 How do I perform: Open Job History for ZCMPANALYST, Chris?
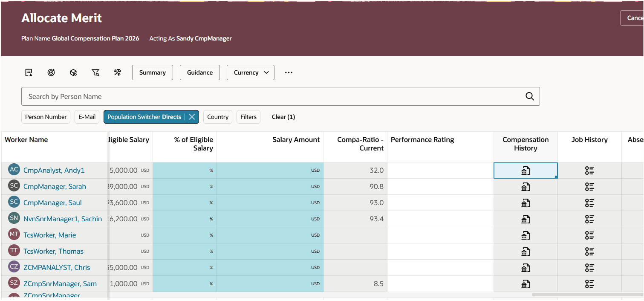pyautogui.click(x=589, y=268)
